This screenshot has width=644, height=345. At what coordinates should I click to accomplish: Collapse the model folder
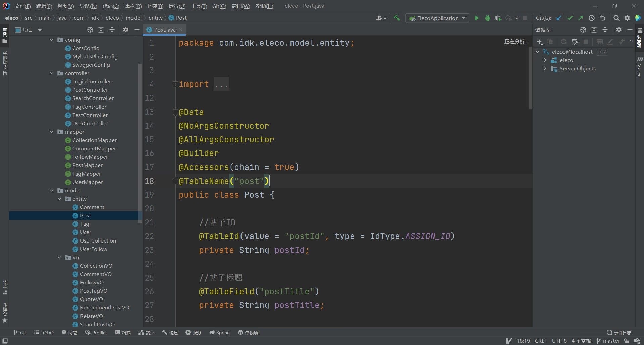[52, 190]
